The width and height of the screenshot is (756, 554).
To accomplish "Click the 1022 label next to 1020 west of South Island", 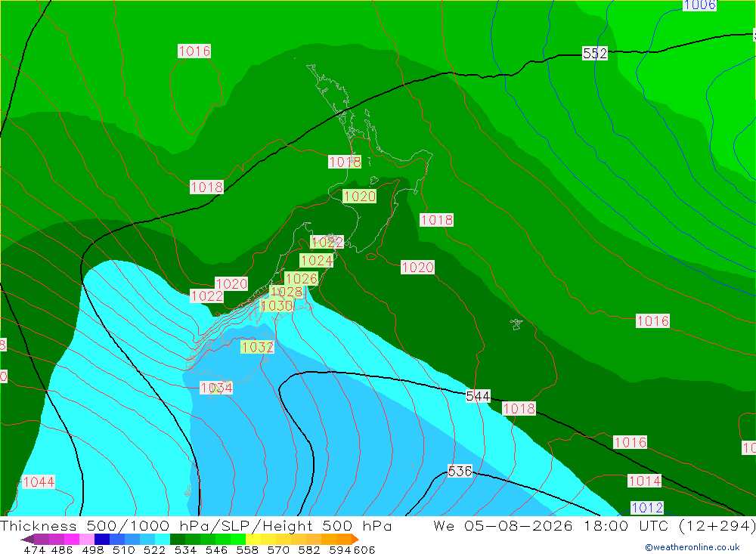I will (207, 296).
